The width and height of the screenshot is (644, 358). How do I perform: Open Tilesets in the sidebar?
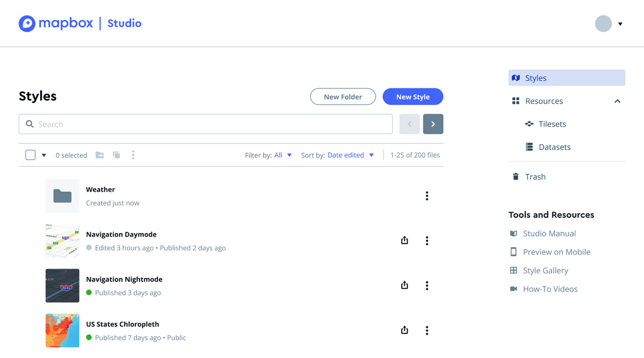click(552, 124)
